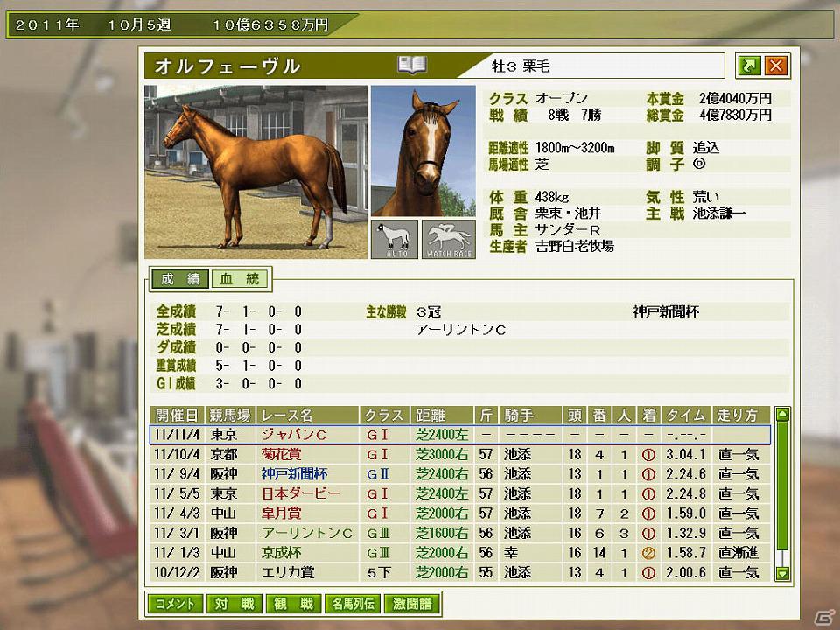Click the 2011年 year in top bar
840x630 pixels.
tap(46, 24)
